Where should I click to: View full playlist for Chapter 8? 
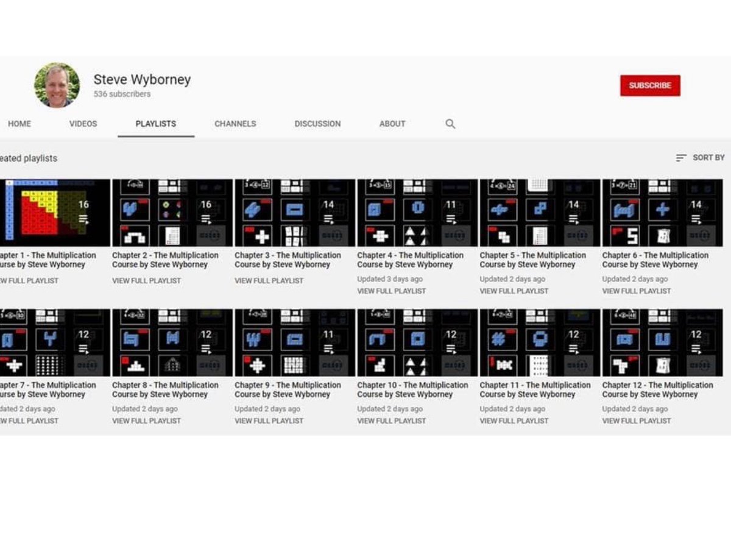(x=147, y=421)
